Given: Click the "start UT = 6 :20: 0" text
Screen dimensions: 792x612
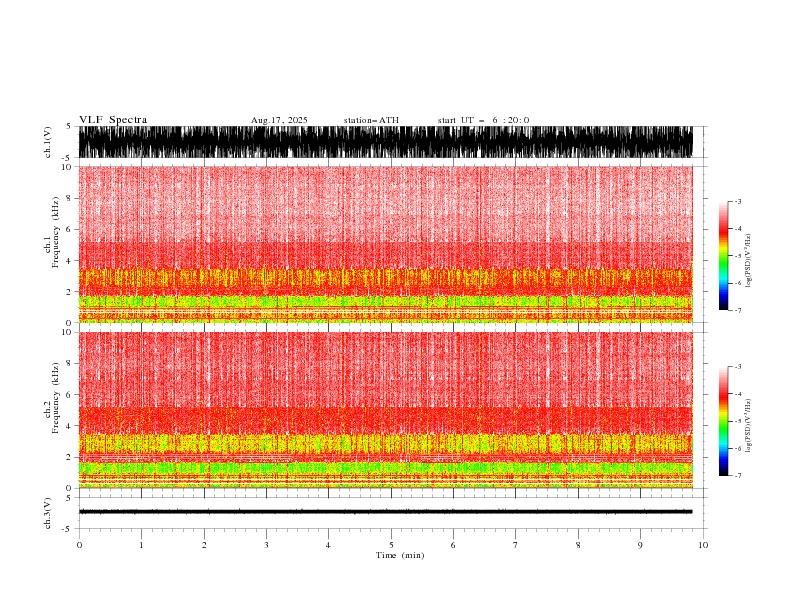Looking at the screenshot, I should (483, 120).
